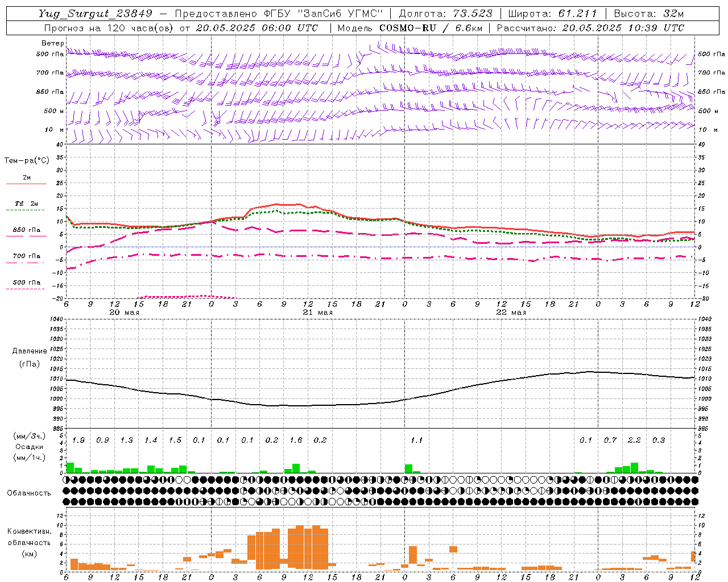This screenshot has height=582, width=728.
Task: Click the 1.5 precipitation total value
Action: (175, 440)
